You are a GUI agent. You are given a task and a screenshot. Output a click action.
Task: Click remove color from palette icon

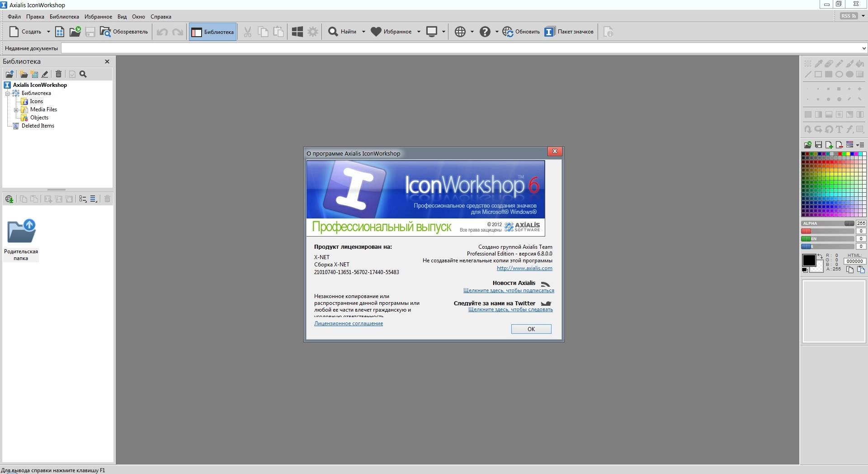[839, 145]
